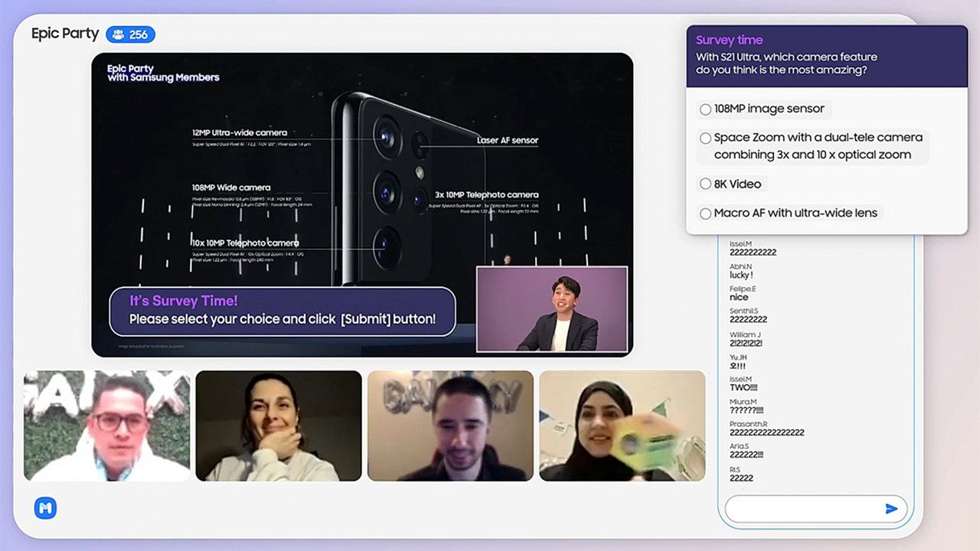Select video of man with Galaxy balloons

450,426
